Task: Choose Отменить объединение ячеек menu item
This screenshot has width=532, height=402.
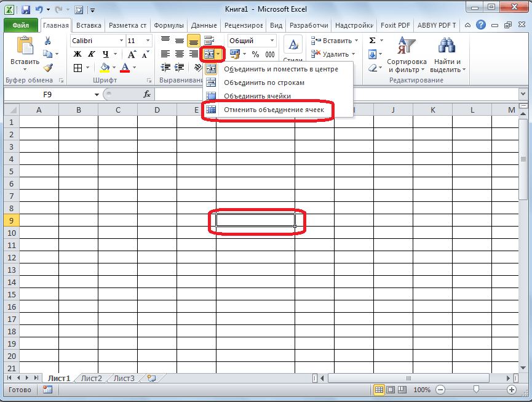Action: click(274, 109)
